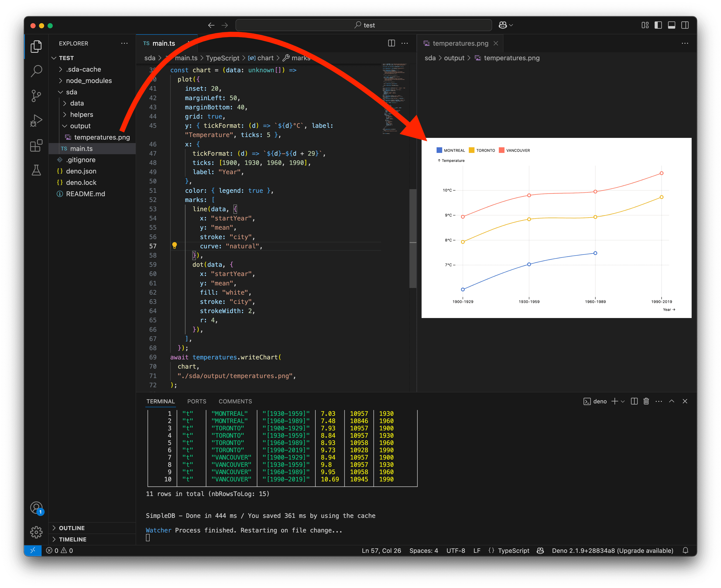Viewport: 721px width, 588px height.
Task: Show errors and warnings in status bar
Action: click(60, 550)
